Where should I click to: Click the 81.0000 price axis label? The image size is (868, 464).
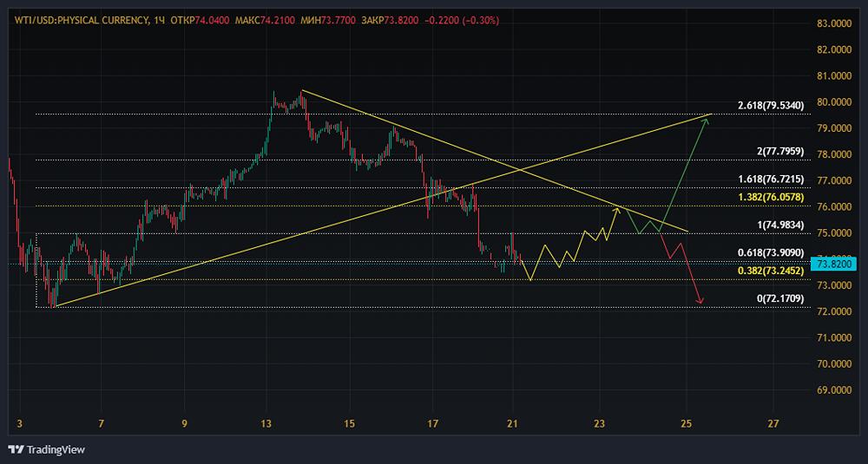834,75
